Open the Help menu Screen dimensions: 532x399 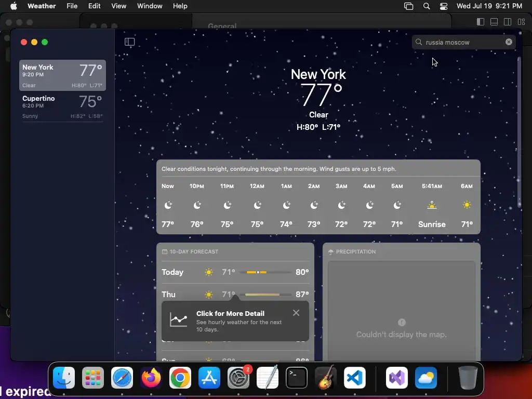pyautogui.click(x=180, y=6)
